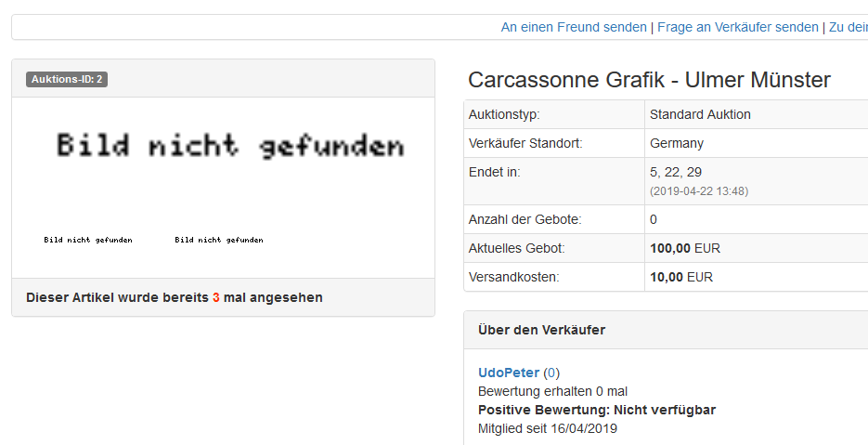Click the red view count number 3

215,298
